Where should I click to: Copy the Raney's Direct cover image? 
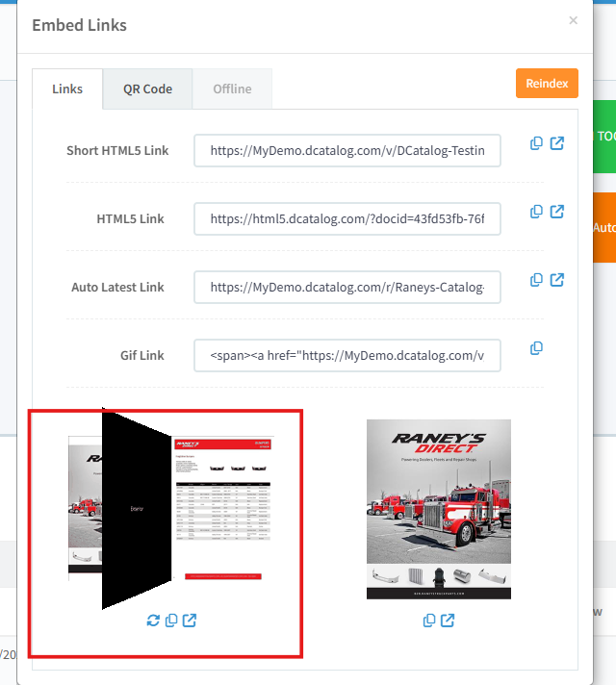point(429,621)
